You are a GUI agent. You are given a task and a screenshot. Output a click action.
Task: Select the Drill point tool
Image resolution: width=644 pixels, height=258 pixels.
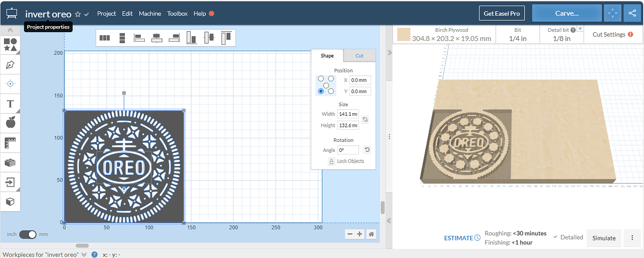pos(10,83)
